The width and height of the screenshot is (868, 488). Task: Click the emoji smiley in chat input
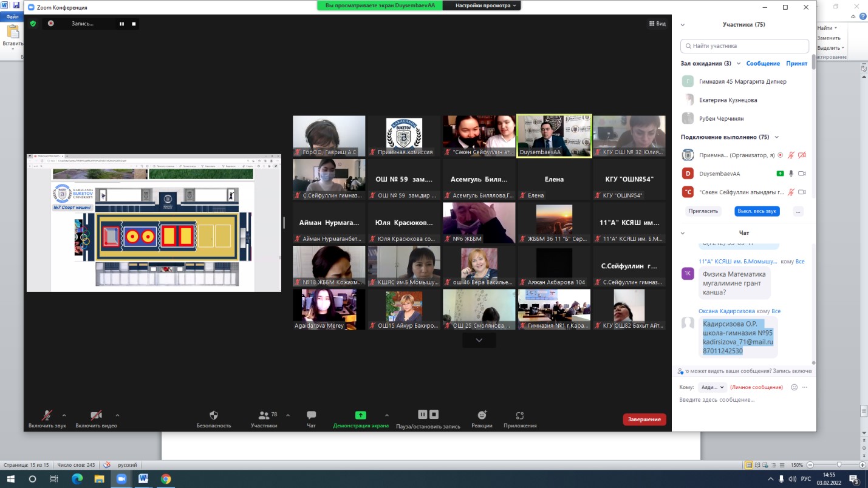[794, 387]
